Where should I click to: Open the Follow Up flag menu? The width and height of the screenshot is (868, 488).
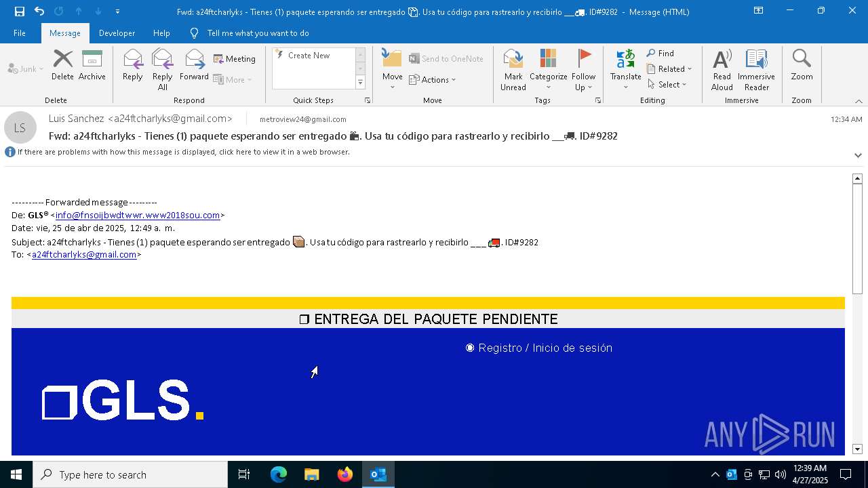[x=583, y=70]
